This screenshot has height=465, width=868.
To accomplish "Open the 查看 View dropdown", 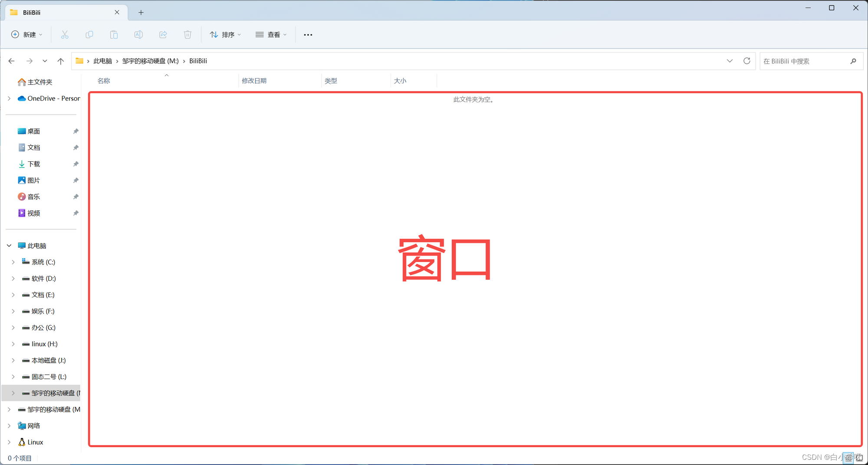I will coord(271,35).
